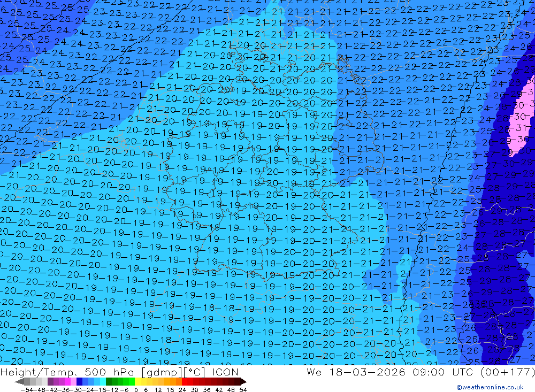Click the '54' legend scale value at right end
This screenshot has width=535, height=392.
point(243,390)
